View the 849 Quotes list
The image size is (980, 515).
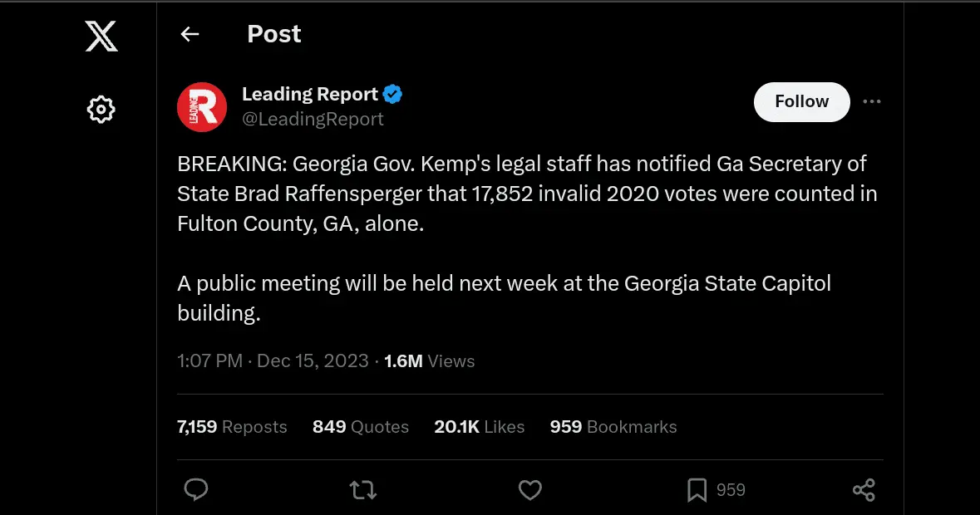point(361,427)
